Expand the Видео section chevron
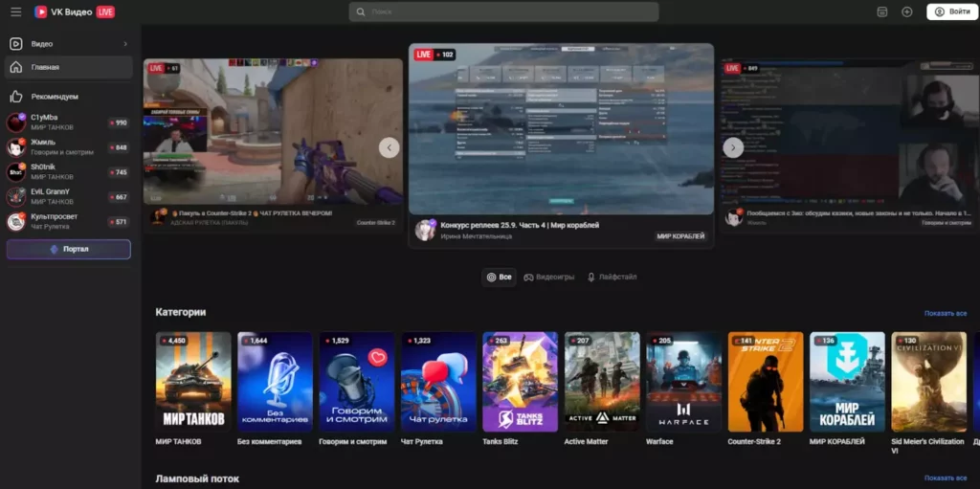Screen dimensions: 980x489 click(125, 44)
